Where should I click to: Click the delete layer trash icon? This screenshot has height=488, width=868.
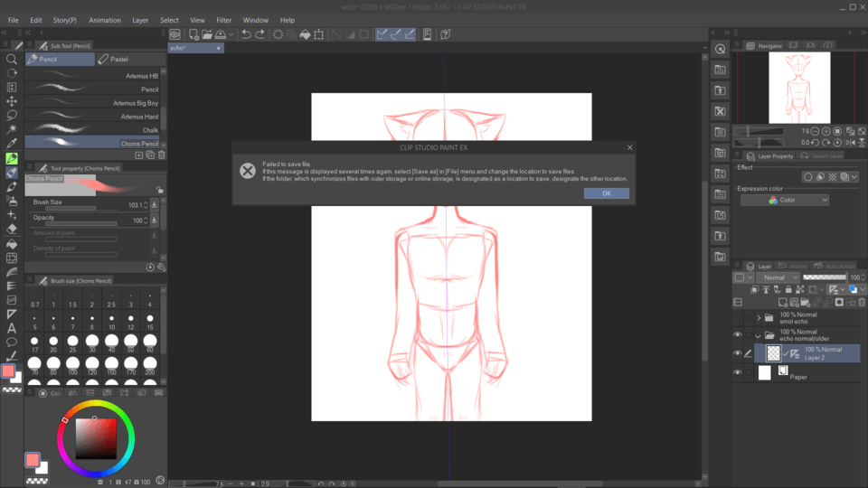pos(862,302)
